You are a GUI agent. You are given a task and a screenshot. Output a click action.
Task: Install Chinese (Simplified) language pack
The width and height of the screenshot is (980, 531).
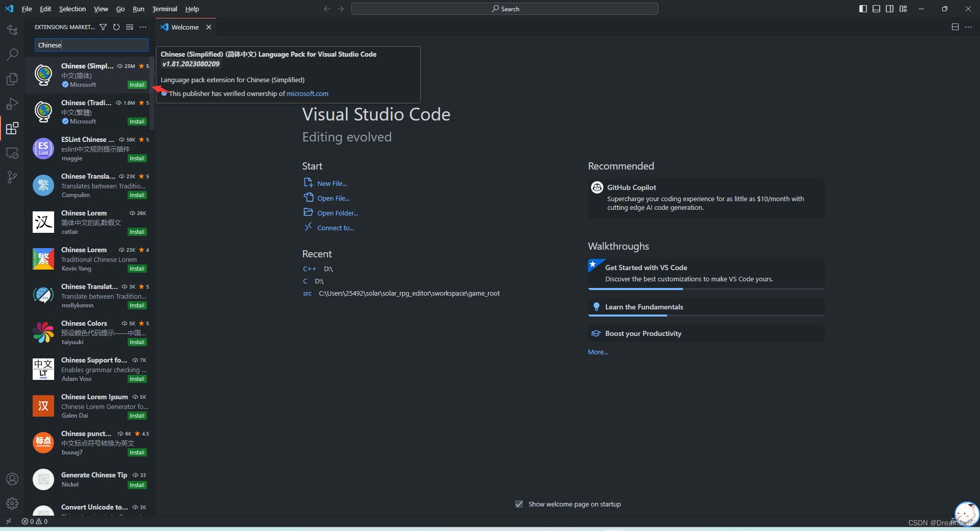(137, 85)
